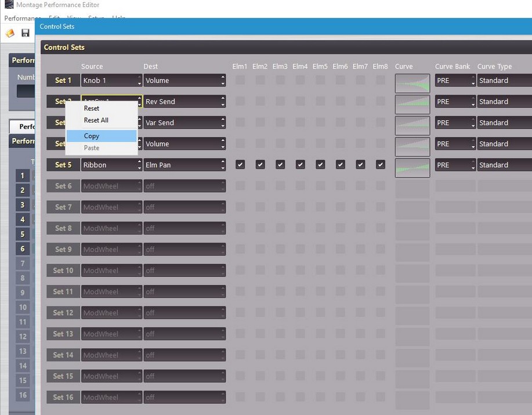The image size is (532, 415).
Task: Open the Set 5 Source dropdown showing Ribbon
Action: point(111,165)
